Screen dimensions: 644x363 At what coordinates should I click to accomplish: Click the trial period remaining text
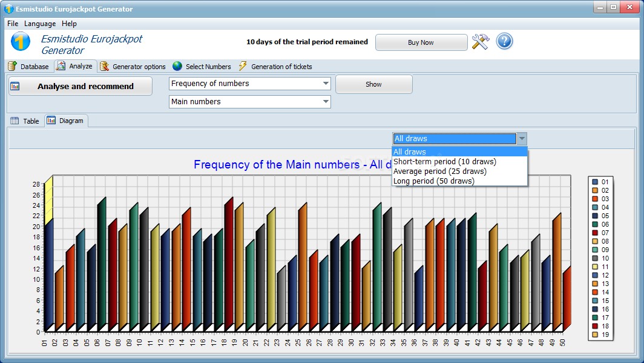pos(307,42)
